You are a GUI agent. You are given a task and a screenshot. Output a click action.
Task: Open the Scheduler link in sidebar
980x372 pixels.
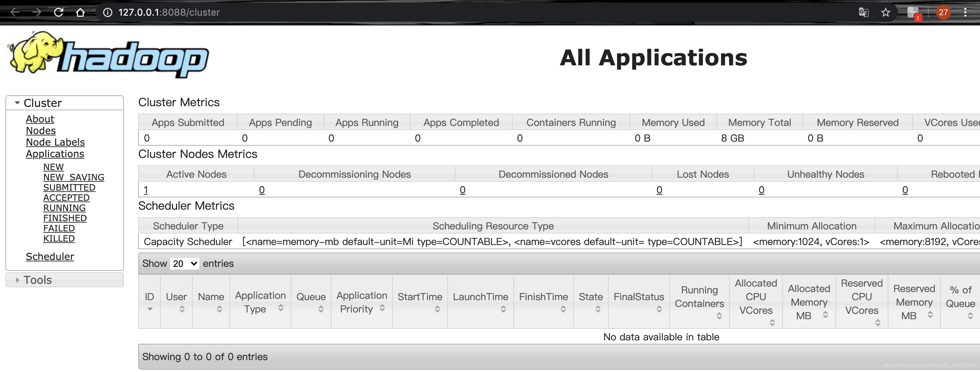point(50,256)
